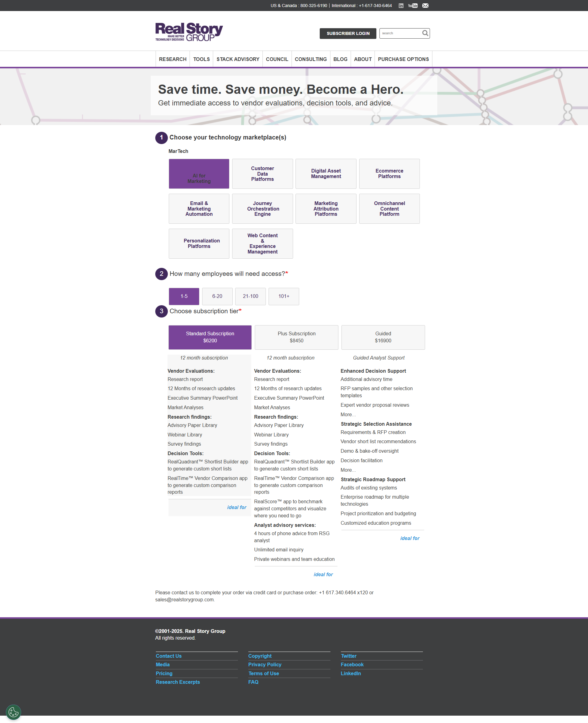588x723 pixels.
Task: Click the '800-325-6190' phone number text
Action: (x=314, y=6)
